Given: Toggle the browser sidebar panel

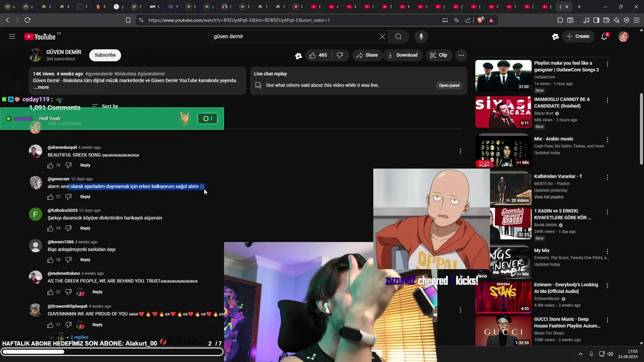Looking at the screenshot, I should click(x=596, y=20).
